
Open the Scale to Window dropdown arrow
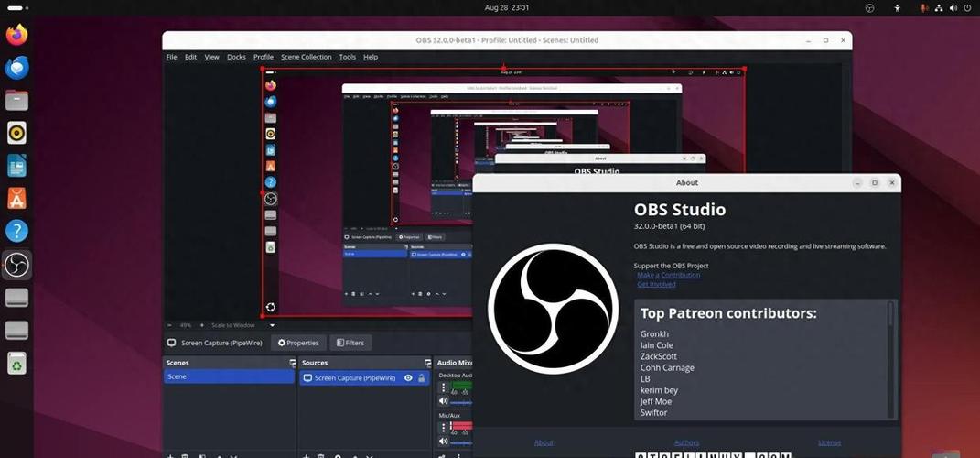(x=272, y=325)
